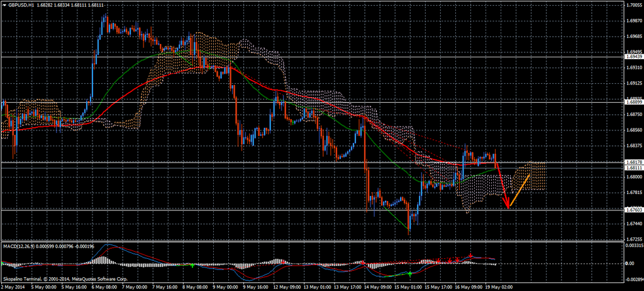This screenshot has height=291, width=644.
Task: Click the MACD(12,26,9) indicator label
Action: pyautogui.click(x=20, y=245)
